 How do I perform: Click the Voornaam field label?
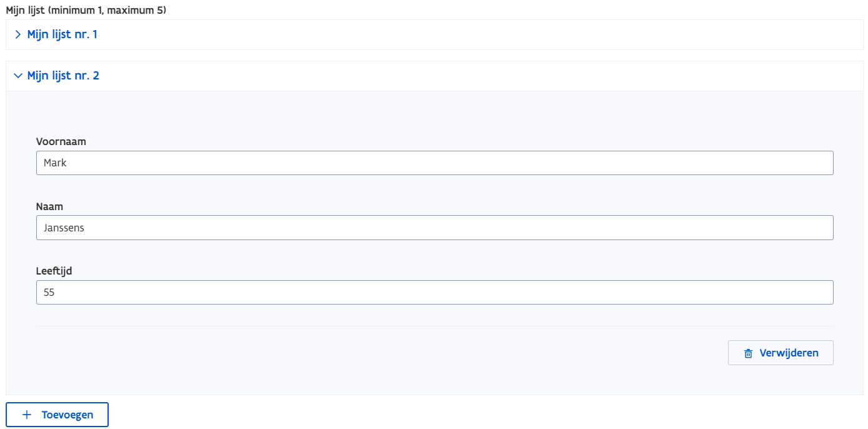pos(61,141)
